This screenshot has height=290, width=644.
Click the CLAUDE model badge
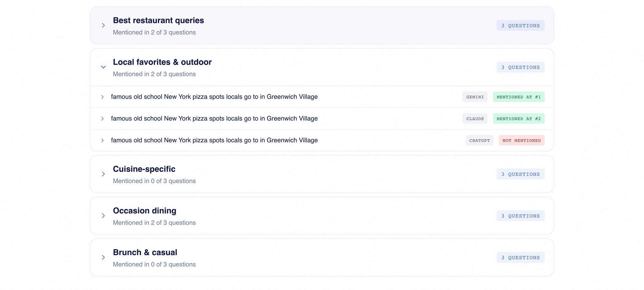click(x=475, y=119)
